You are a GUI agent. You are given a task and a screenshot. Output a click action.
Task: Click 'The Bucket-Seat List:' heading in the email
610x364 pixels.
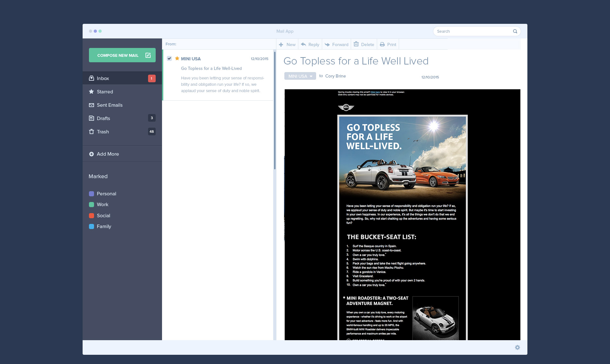[381, 237]
